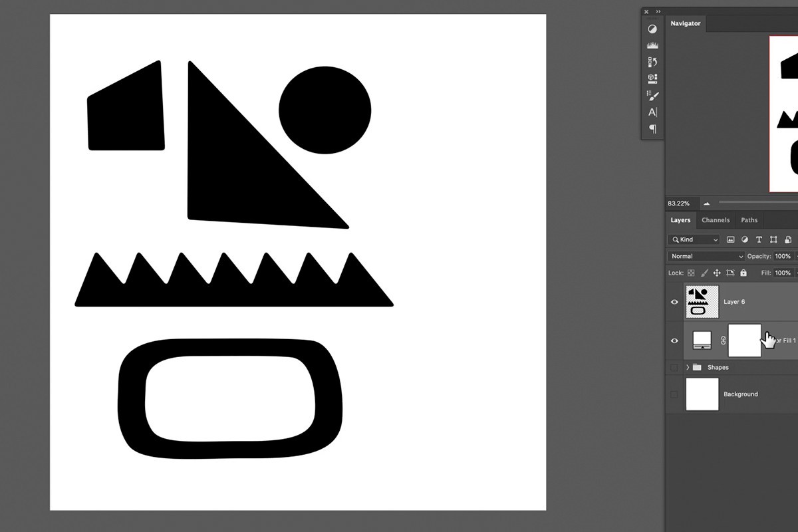Open the Normal blend mode dropdown

click(x=706, y=256)
